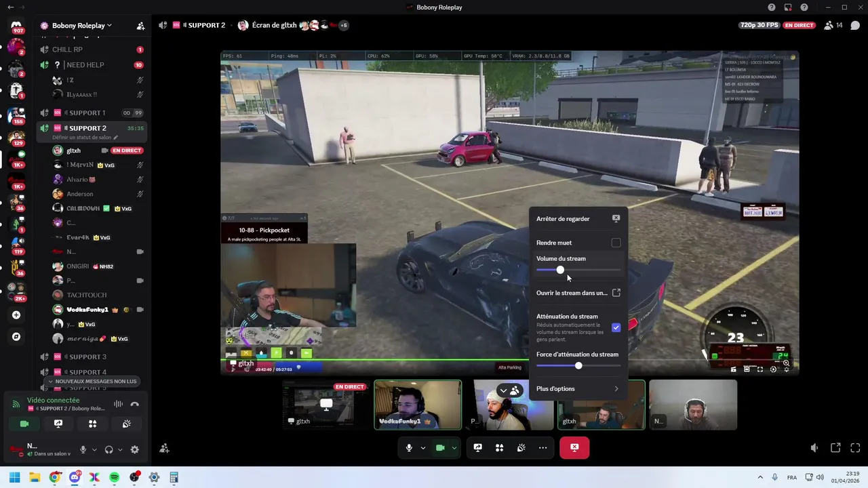Viewport: 868px width, 488px height.
Task: Select gltxh EN DIRECT stream thumbnail
Action: point(325,405)
